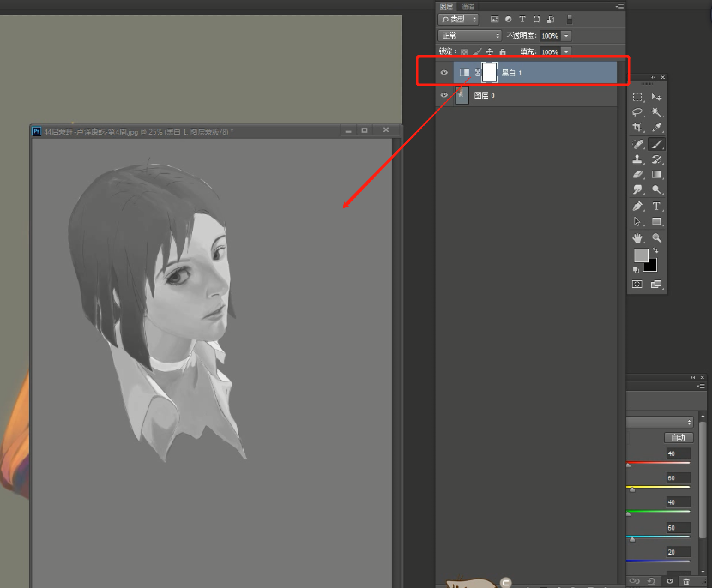
Task: Click the foreground color swatch
Action: tap(641, 255)
